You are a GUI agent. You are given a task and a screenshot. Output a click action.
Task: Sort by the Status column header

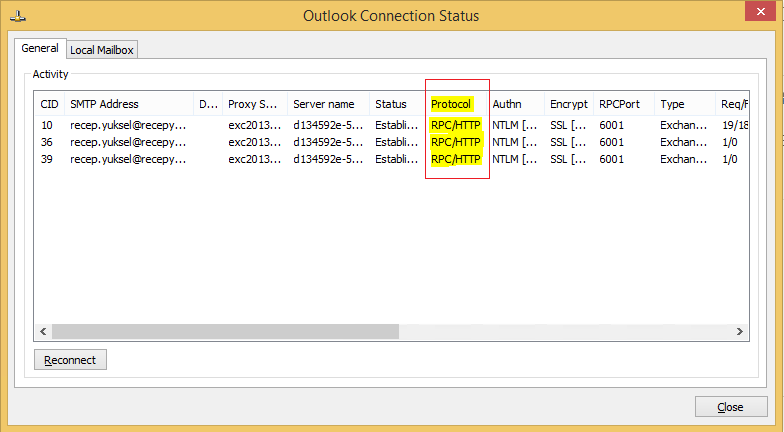397,104
